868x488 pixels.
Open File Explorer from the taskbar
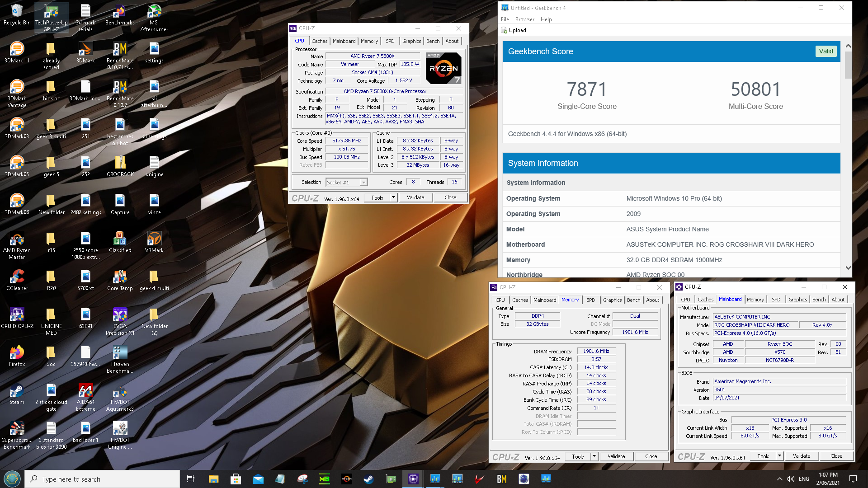click(213, 479)
